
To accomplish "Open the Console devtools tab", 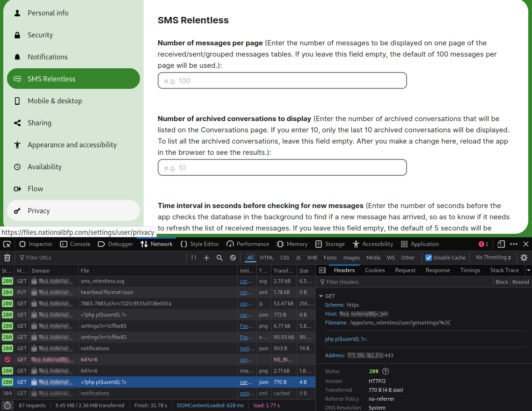I will pyautogui.click(x=75, y=244).
